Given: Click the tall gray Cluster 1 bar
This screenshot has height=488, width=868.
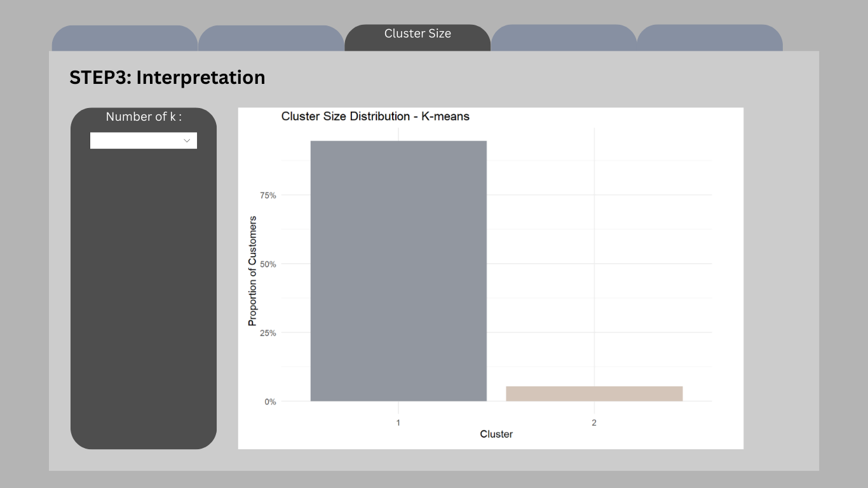Looking at the screenshot, I should [398, 271].
